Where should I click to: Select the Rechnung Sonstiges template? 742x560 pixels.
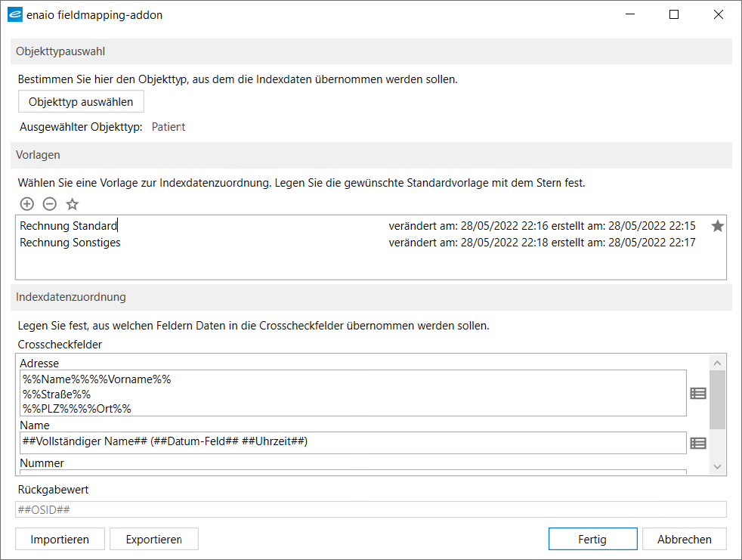pos(70,243)
